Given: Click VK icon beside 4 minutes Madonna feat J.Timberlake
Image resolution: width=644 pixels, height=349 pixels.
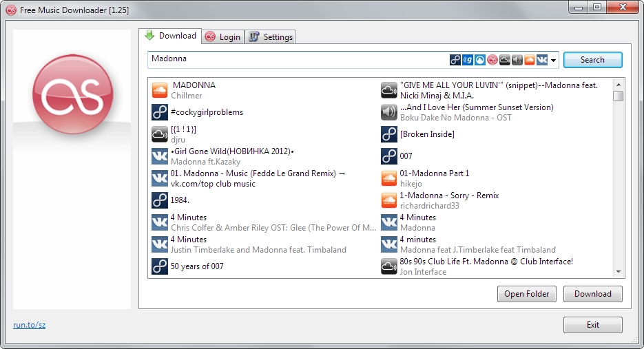Looking at the screenshot, I should 389,244.
